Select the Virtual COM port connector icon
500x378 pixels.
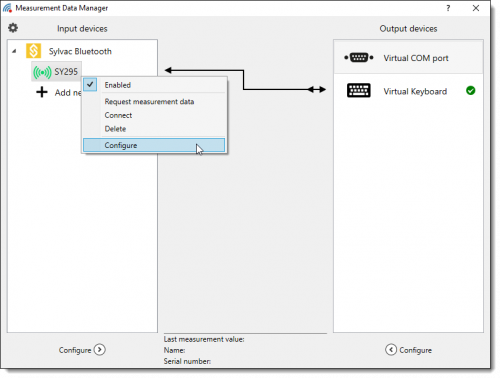359,58
